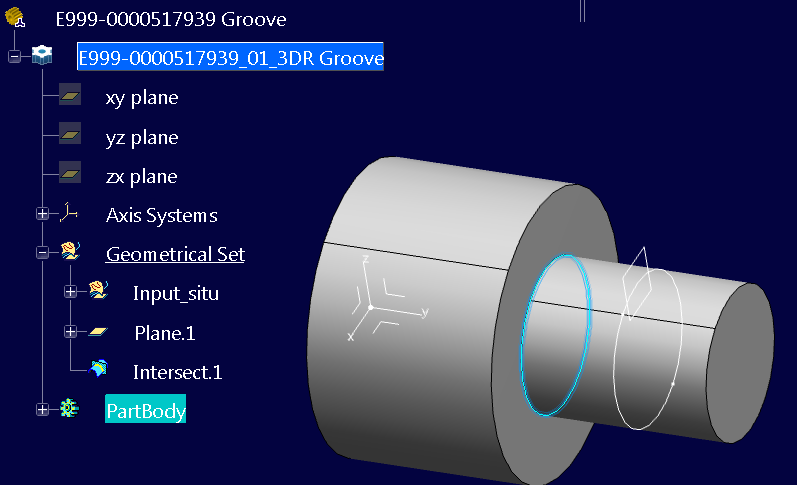Click the 3D part icon of 3DR Groove

coord(42,55)
